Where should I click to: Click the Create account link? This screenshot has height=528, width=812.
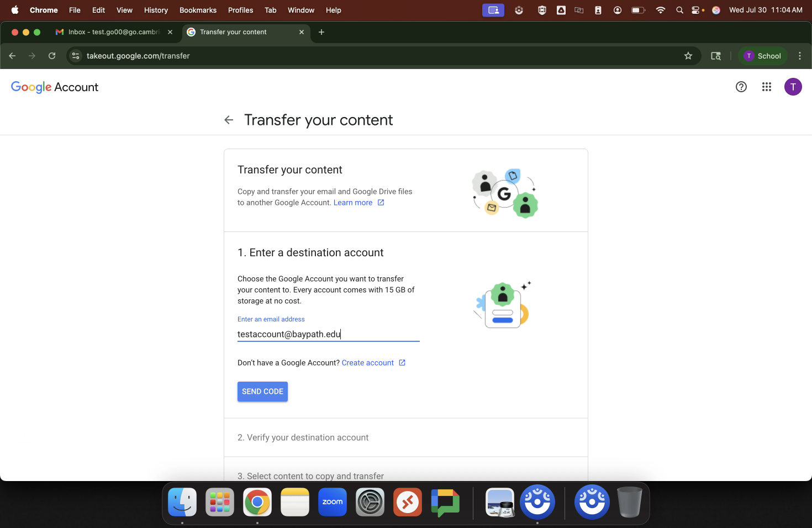[367, 363]
